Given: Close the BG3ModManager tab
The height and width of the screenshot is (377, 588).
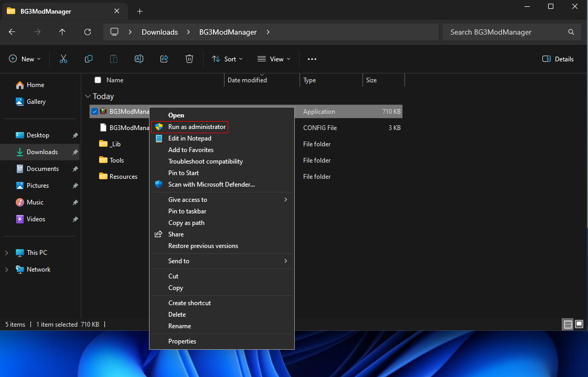Looking at the screenshot, I should 116,11.
